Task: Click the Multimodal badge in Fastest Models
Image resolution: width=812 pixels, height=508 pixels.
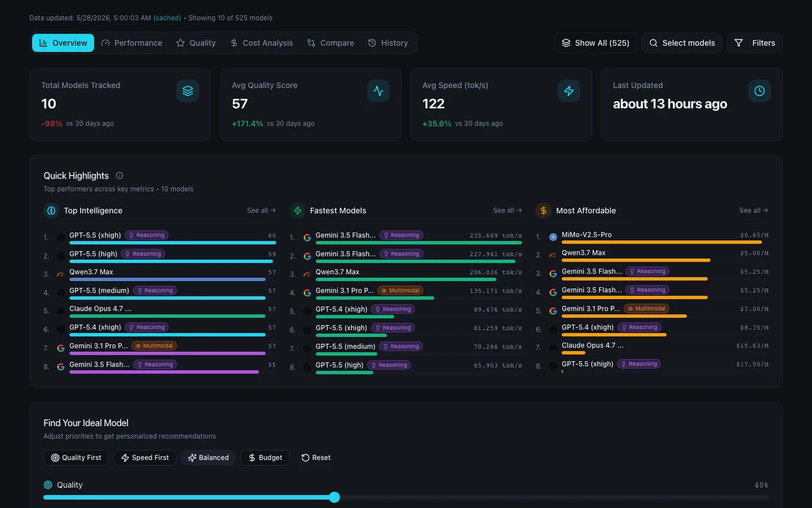Action: click(x=400, y=291)
